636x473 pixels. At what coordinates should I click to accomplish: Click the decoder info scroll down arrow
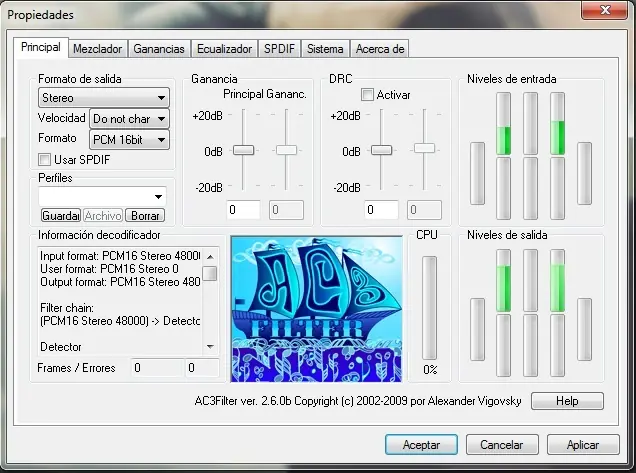(x=210, y=346)
